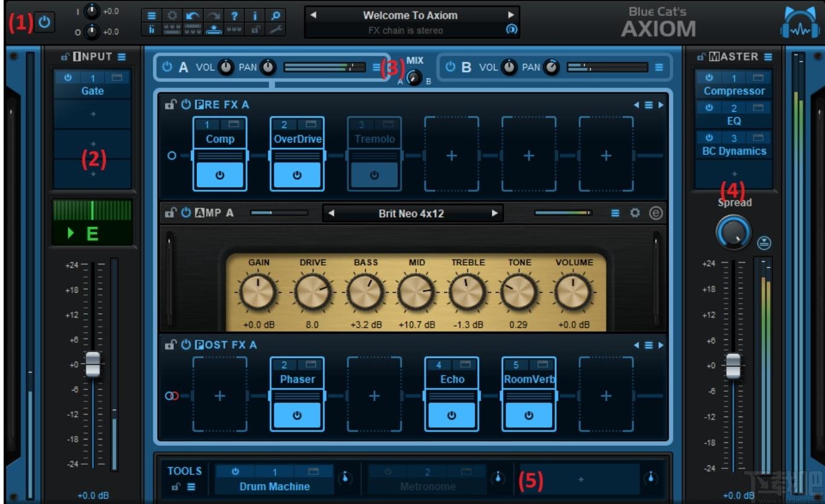825x504 pixels.
Task: Open the main menu icon in the top toolbar
Action: pos(152,16)
